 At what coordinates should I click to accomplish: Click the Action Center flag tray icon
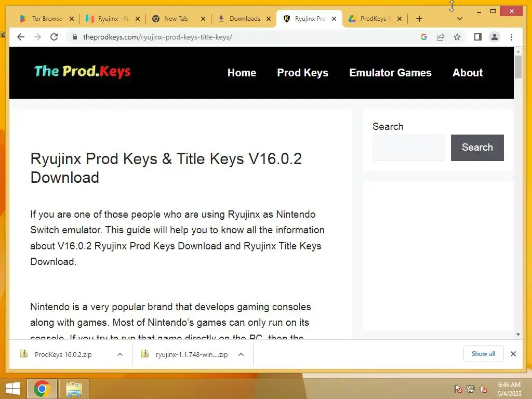pyautogui.click(x=458, y=389)
